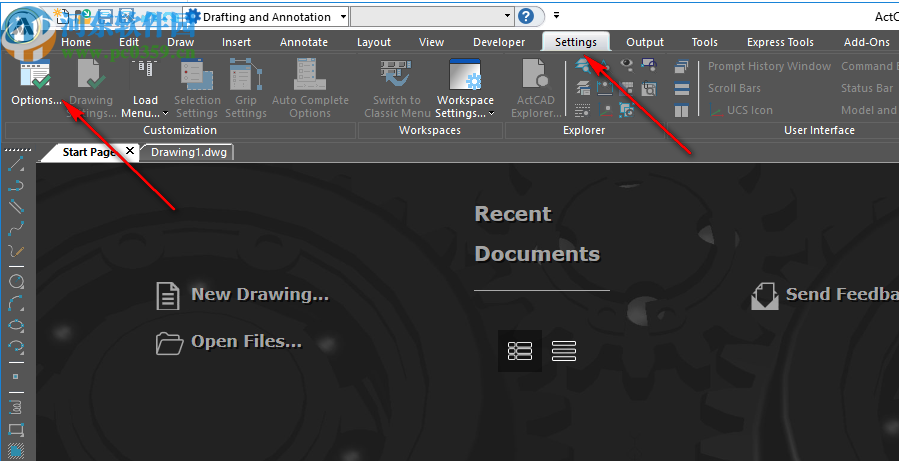899x461 pixels.
Task: Open the Add-Ons ribbon tab
Action: tap(866, 42)
